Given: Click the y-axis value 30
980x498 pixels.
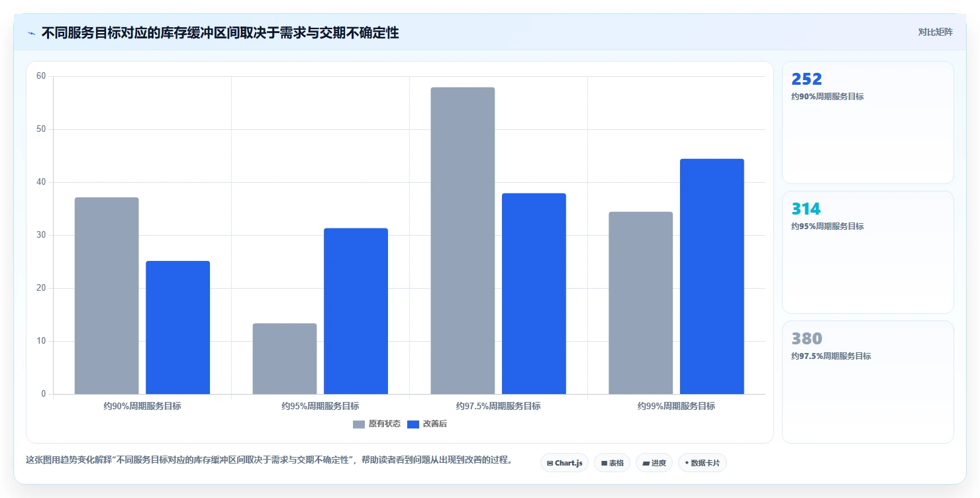Looking at the screenshot, I should [x=41, y=235].
